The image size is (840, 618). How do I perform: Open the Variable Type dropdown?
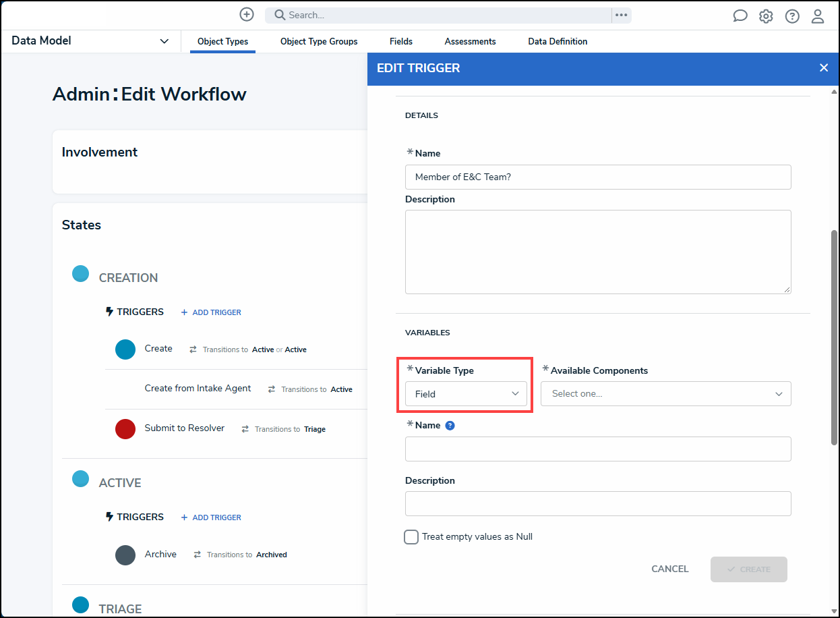tap(466, 394)
